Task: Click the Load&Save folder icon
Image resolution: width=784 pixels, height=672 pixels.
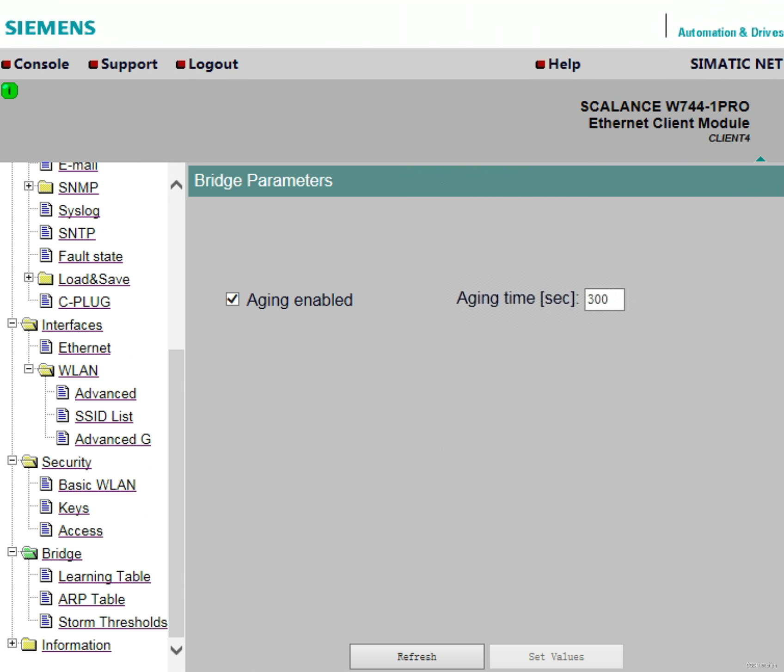Action: [45, 279]
